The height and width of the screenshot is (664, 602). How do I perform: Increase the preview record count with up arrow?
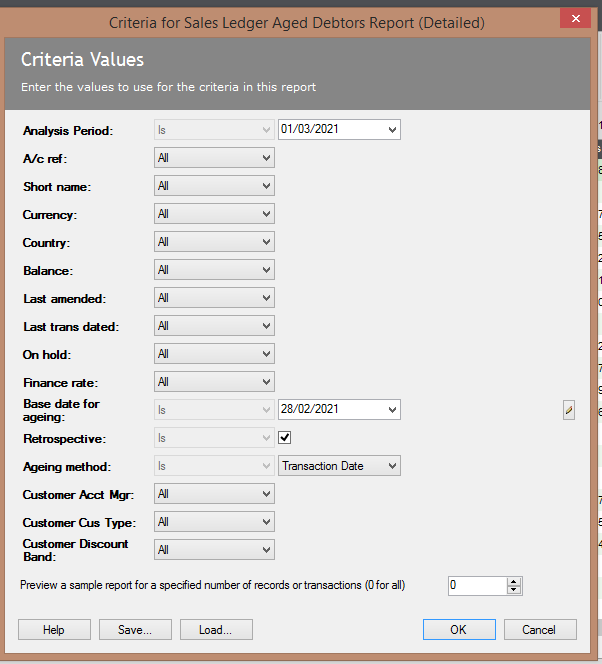(x=514, y=582)
